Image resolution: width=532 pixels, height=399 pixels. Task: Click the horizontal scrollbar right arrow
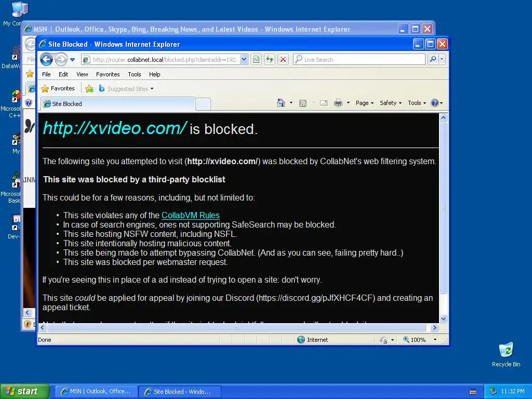click(435, 327)
